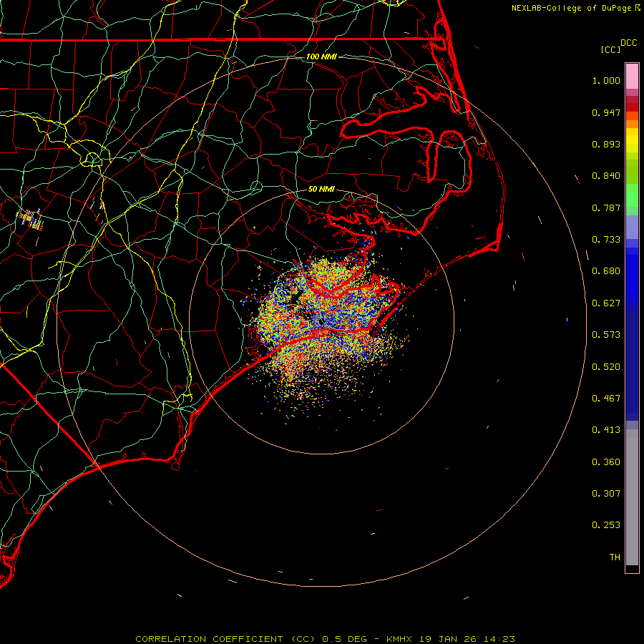
Task: Select the 1.000 scale value
Action: (606, 80)
